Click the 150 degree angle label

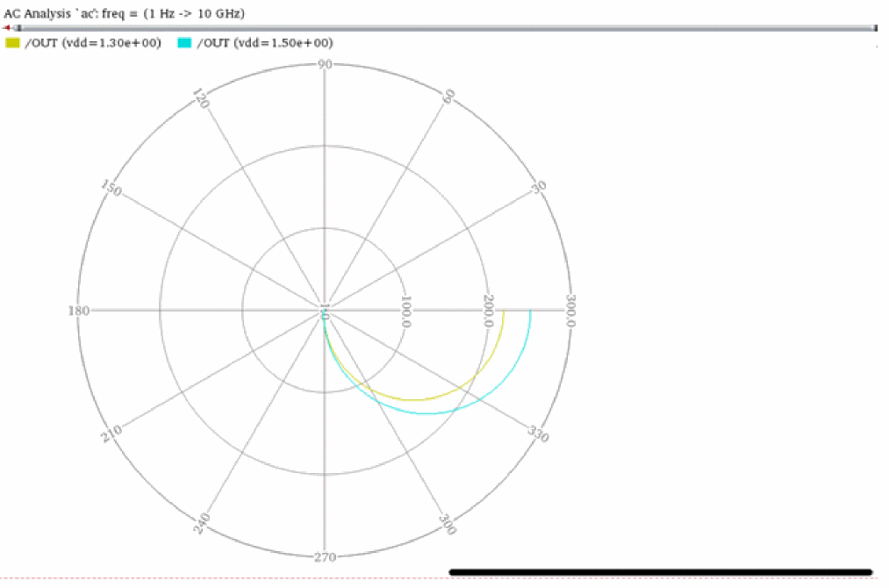(x=111, y=188)
